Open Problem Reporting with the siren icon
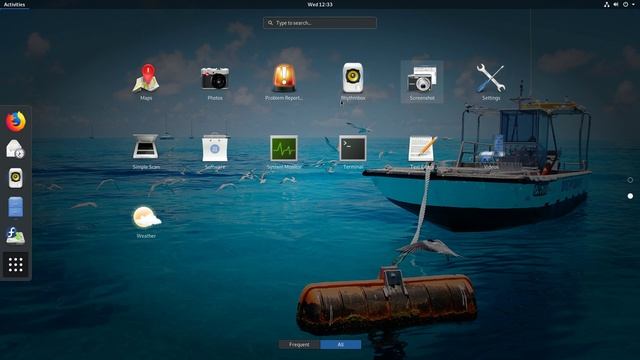Image resolution: width=640 pixels, height=360 pixels. [x=284, y=82]
